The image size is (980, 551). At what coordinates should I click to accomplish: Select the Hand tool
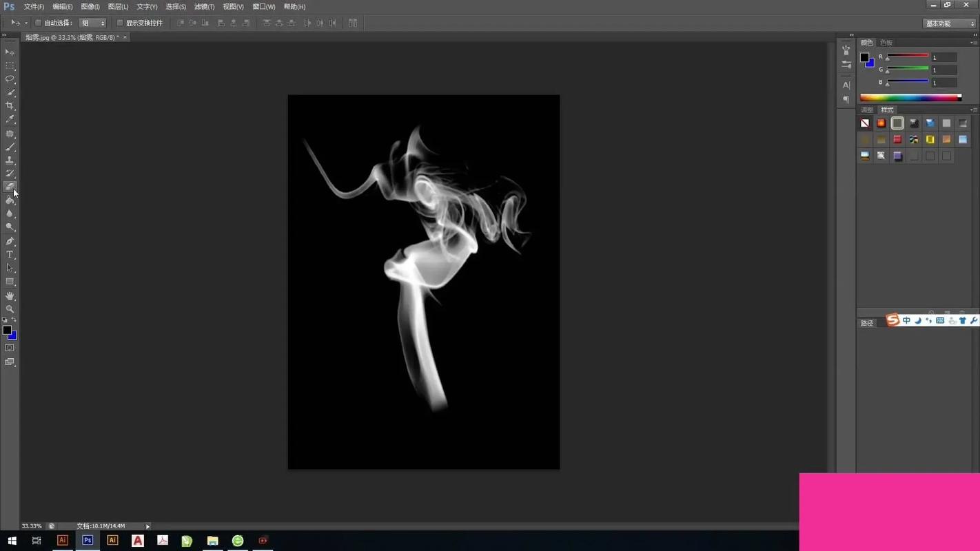point(10,296)
